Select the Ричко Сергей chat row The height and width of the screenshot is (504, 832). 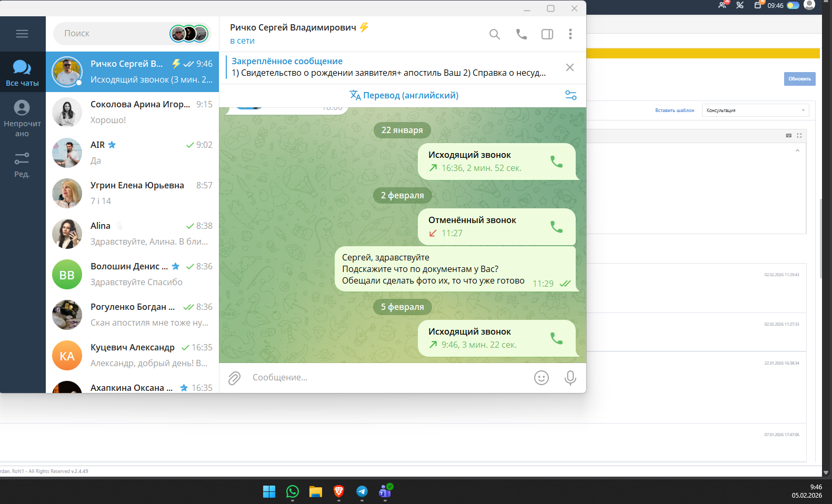click(132, 72)
